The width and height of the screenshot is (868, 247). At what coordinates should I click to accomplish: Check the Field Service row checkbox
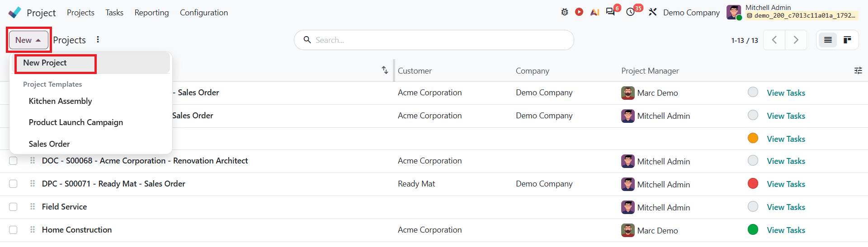13,207
